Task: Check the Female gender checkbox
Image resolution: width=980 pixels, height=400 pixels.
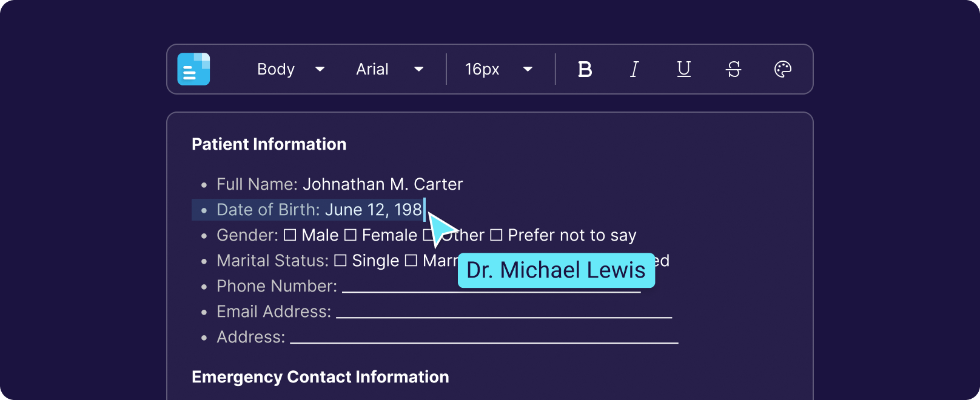Action: [351, 235]
